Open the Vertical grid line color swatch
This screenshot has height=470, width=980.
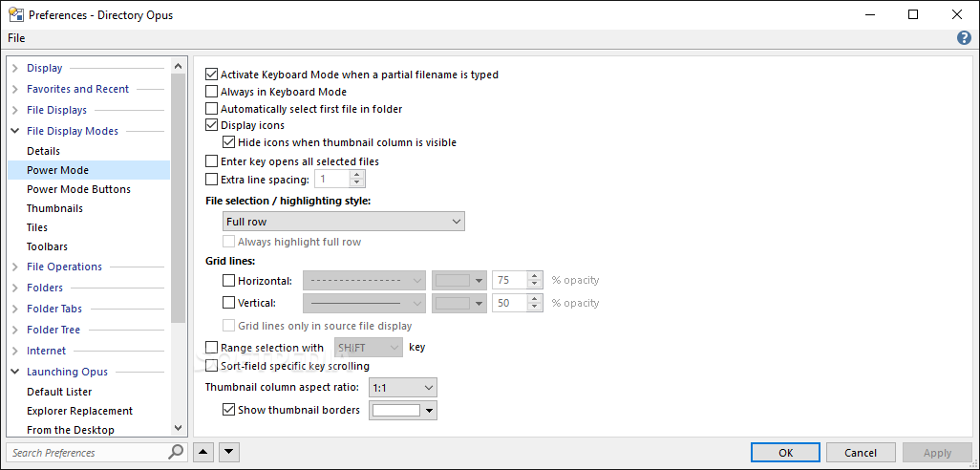pyautogui.click(x=459, y=303)
